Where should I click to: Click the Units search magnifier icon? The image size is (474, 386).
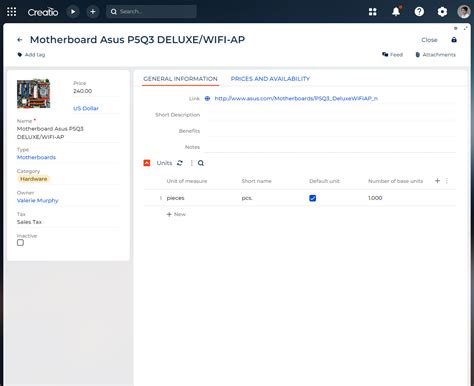click(x=201, y=163)
